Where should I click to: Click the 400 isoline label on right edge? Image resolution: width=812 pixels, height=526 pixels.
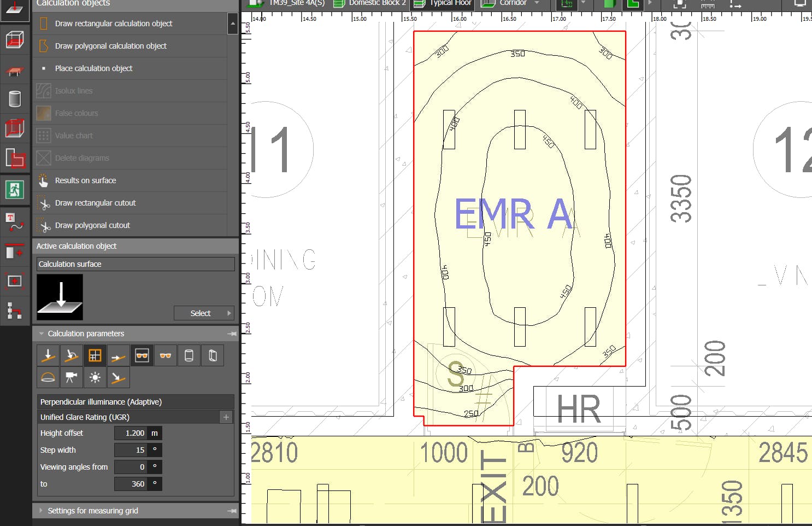coord(608,241)
